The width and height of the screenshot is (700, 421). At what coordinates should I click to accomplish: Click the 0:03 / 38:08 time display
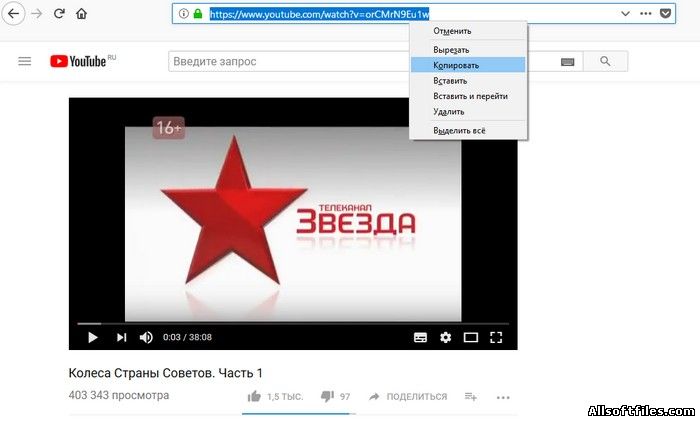[187, 337]
